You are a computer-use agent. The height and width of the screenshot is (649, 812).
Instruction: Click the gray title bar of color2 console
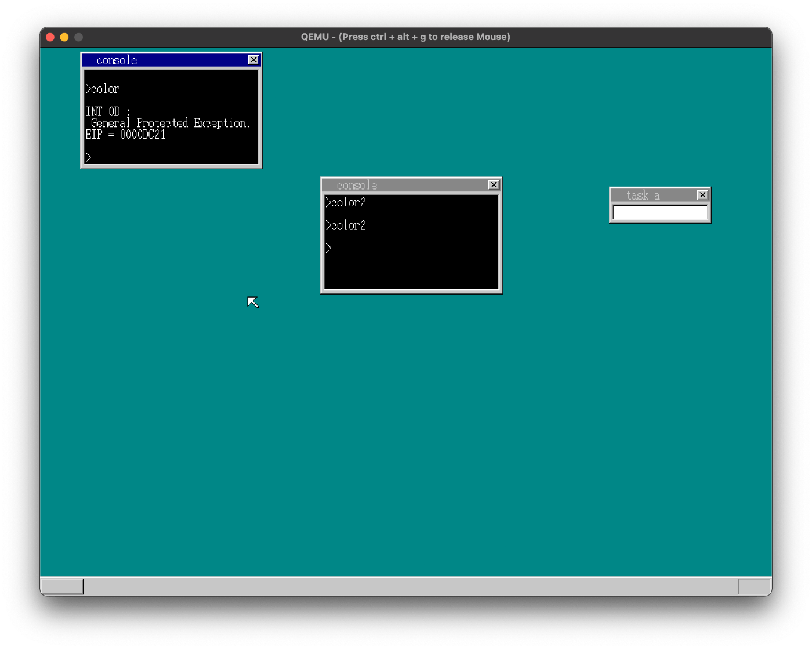[x=411, y=185]
